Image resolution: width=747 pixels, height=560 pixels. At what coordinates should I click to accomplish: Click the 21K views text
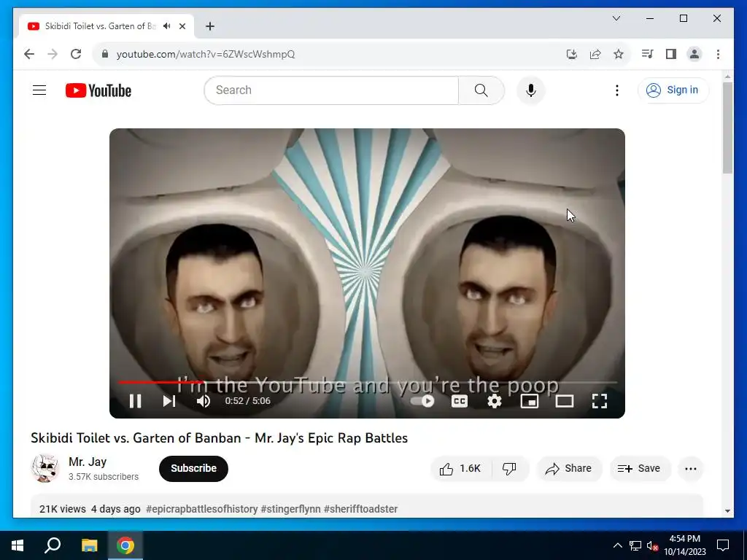click(63, 508)
